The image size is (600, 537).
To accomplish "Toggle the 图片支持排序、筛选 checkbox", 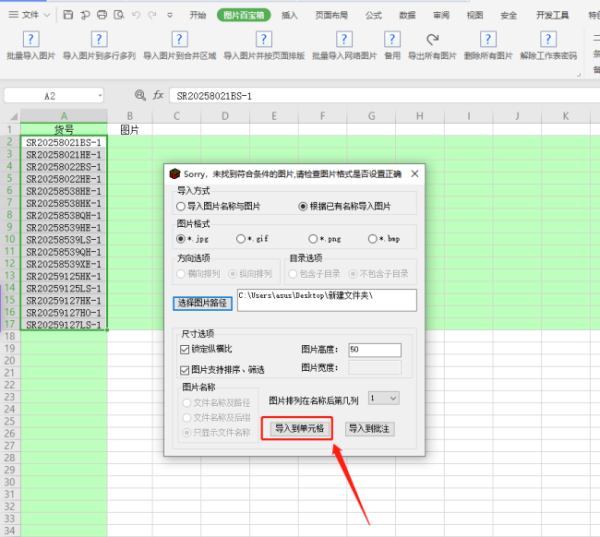I will click(184, 369).
